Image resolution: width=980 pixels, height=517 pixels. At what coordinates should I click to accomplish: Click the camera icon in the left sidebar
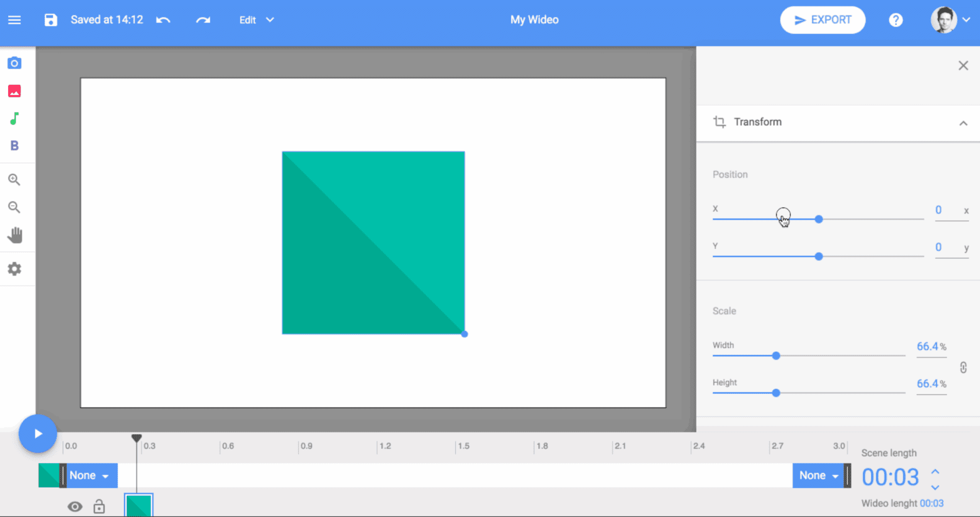pyautogui.click(x=14, y=63)
